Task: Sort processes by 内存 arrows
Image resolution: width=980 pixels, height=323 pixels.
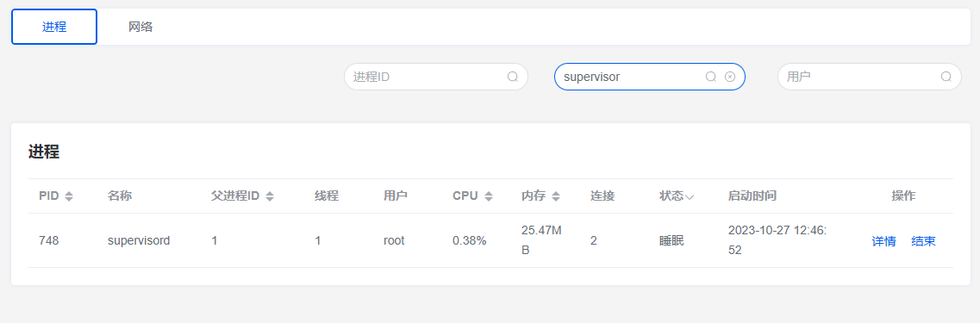Action: (x=556, y=196)
